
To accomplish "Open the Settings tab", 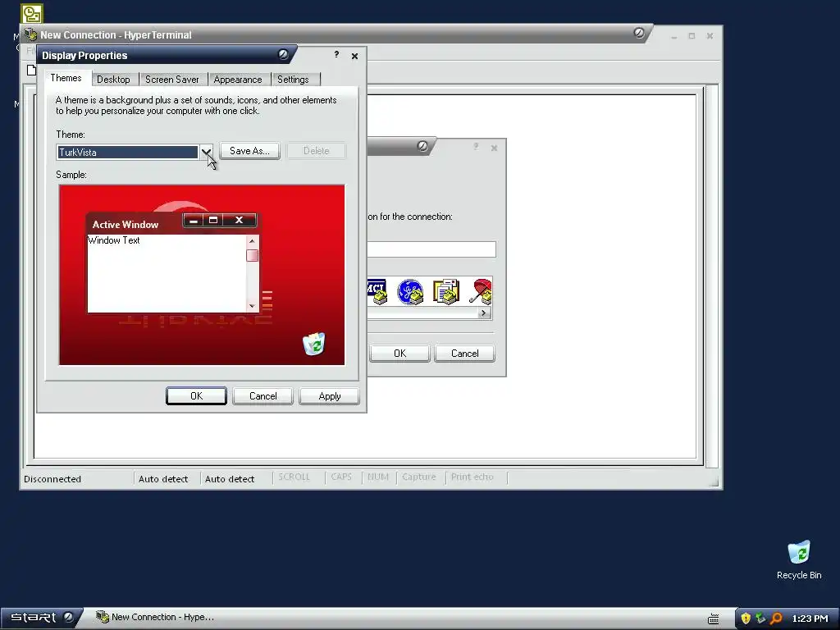I will pyautogui.click(x=293, y=80).
